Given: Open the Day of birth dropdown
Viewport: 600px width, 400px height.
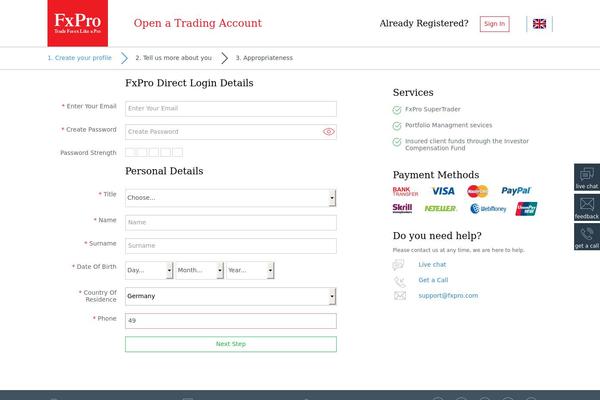Looking at the screenshot, I should pos(149,270).
